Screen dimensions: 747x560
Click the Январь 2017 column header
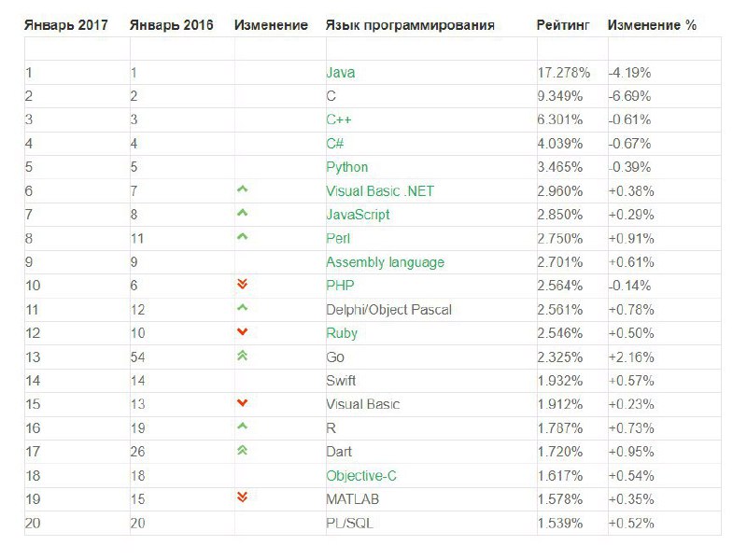[66, 25]
